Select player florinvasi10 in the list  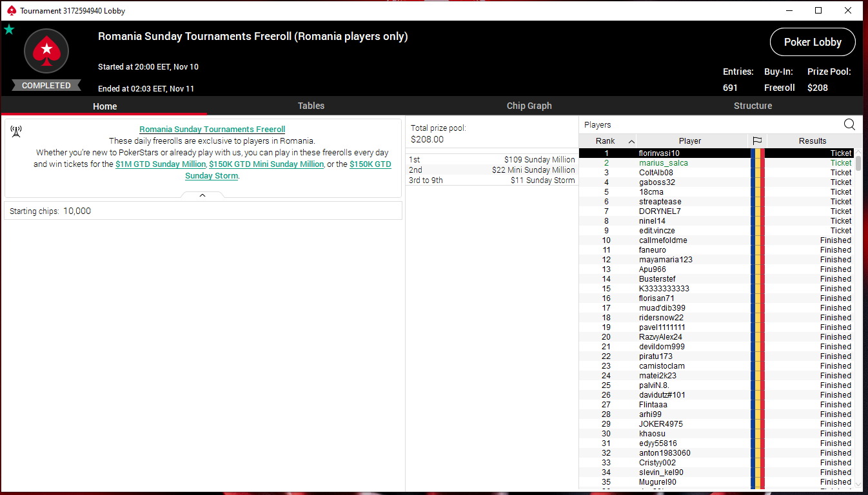(x=716, y=153)
